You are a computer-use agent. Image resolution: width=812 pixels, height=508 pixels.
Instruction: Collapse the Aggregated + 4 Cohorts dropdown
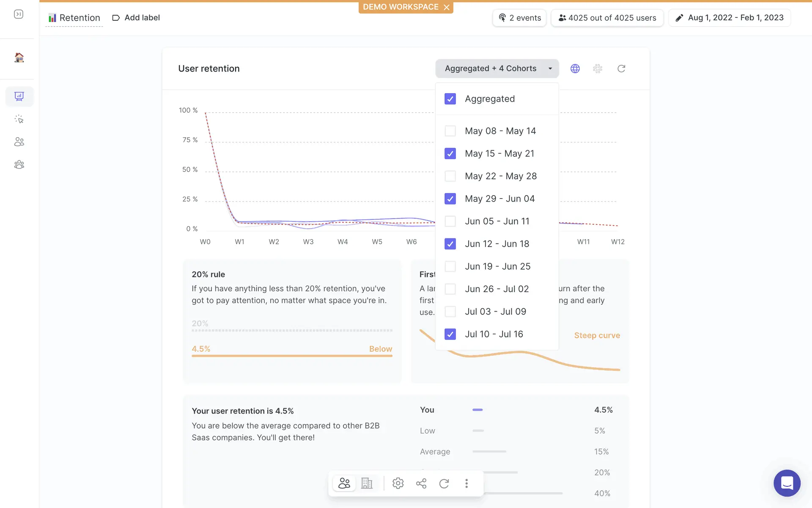click(x=497, y=69)
